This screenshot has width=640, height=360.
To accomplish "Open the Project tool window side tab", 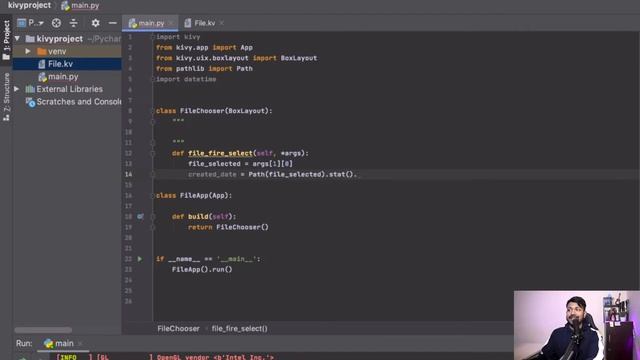I will click(x=6, y=40).
